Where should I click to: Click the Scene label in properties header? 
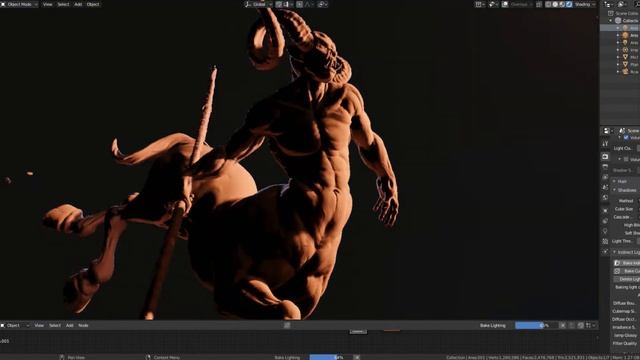pos(633,131)
